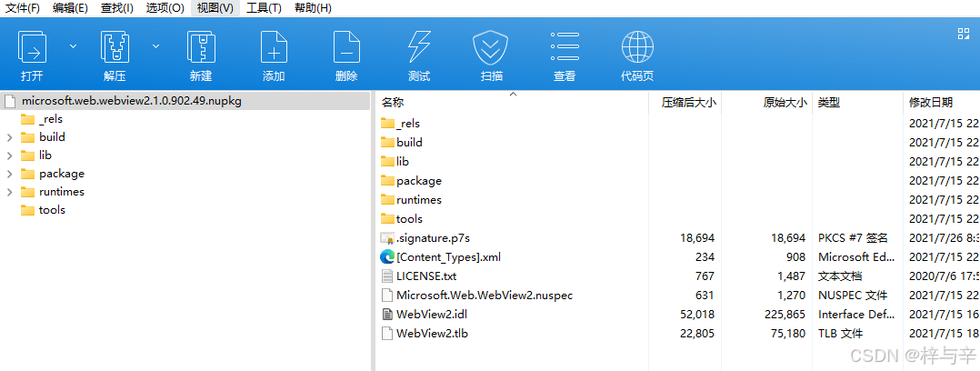Click the 添加 (Add) toolbar icon
Image resolution: width=980 pixels, height=371 pixels.
pyautogui.click(x=274, y=47)
